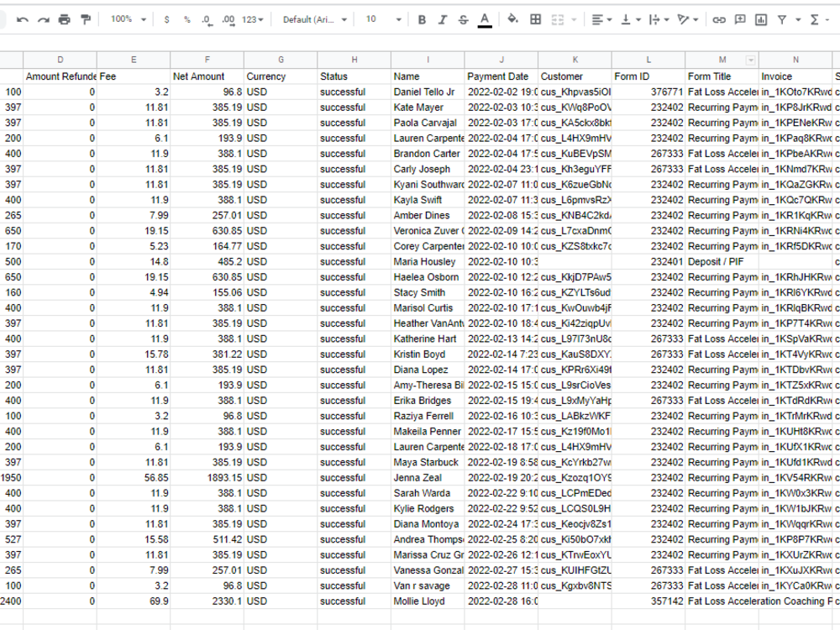Open the 123 number format menu
This screenshot has height=630, width=840.
coord(252,20)
